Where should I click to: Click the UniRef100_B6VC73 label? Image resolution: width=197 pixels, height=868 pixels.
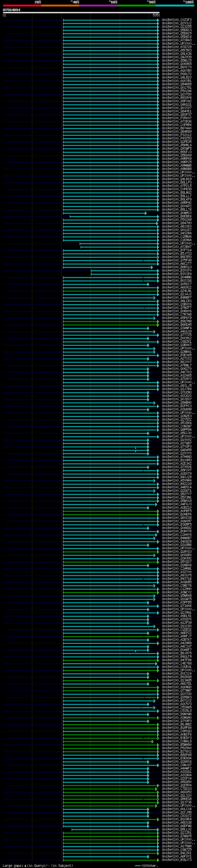coord(177,67)
